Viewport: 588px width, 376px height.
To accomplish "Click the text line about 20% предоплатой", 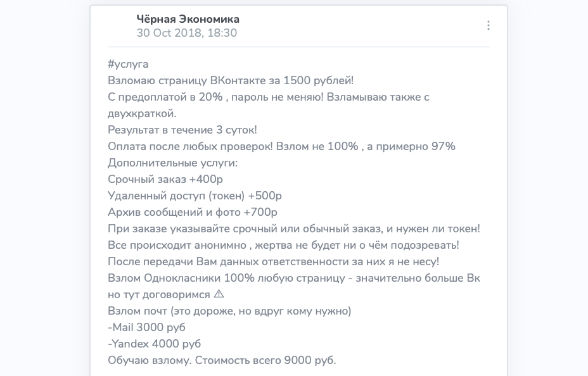I will [x=269, y=97].
